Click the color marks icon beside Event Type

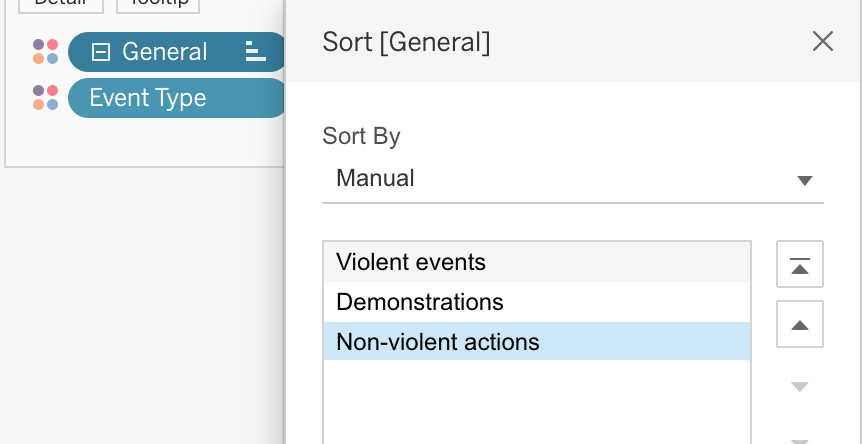[45, 98]
